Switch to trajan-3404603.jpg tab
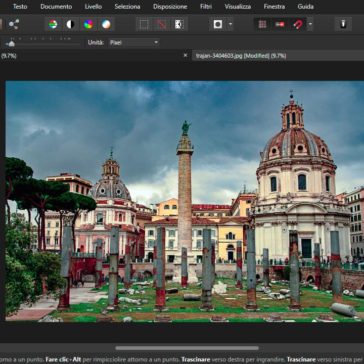364x364 pixels. tap(241, 56)
